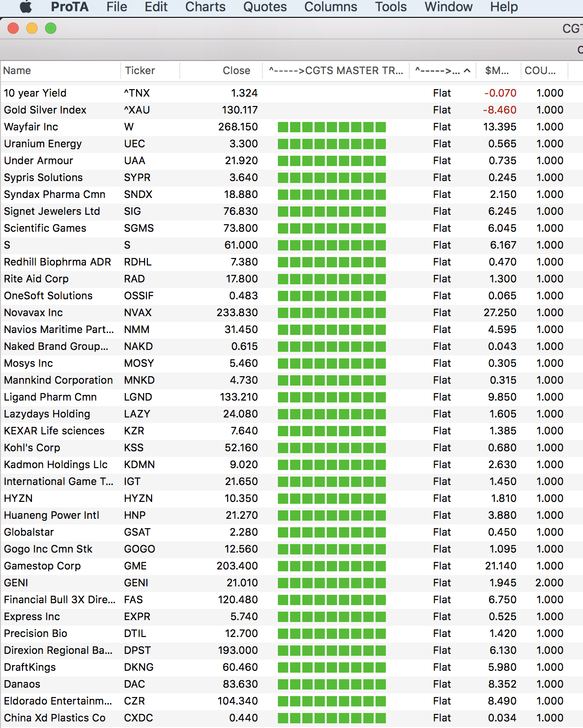The height and width of the screenshot is (728, 583).
Task: Select the DraftKings row
Action: click(x=291, y=667)
